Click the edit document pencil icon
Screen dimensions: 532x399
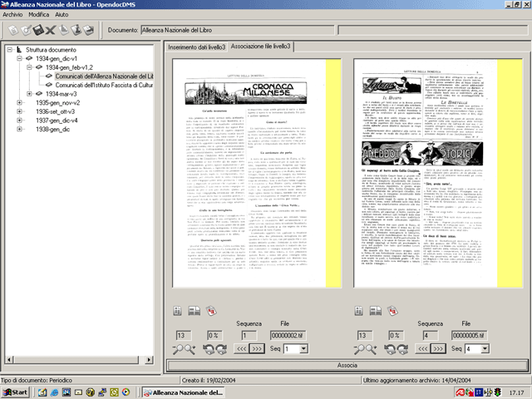coord(26,30)
